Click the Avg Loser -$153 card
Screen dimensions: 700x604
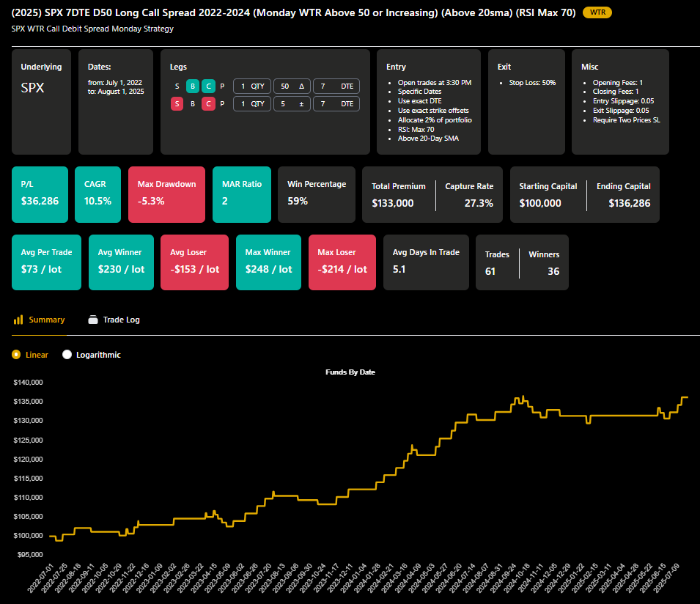[x=195, y=262]
